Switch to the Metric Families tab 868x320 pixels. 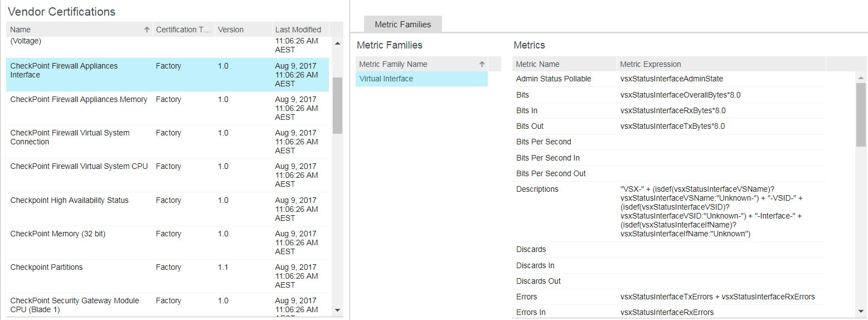pos(403,24)
